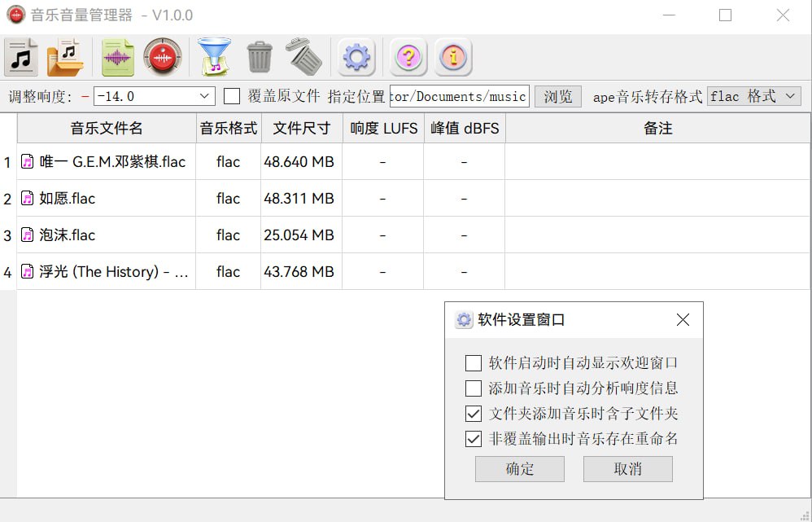Click the 48.640 MB size cell
The height and width of the screenshot is (522, 812).
click(301, 162)
